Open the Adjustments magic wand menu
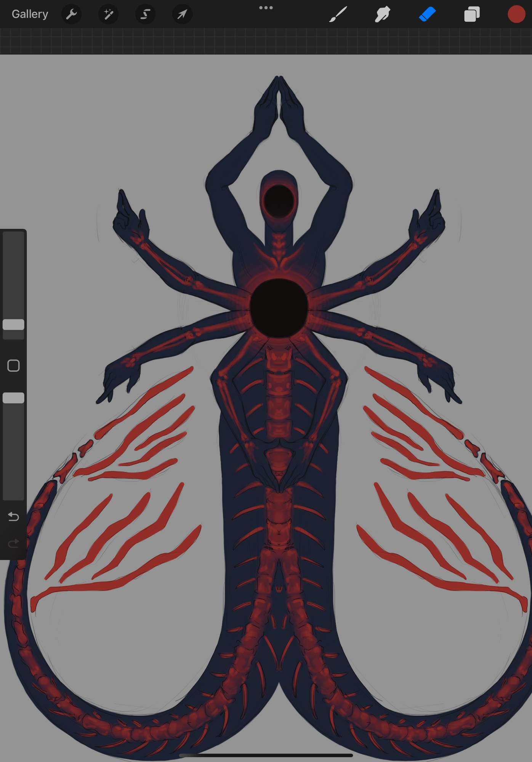The width and height of the screenshot is (532, 762). (108, 14)
